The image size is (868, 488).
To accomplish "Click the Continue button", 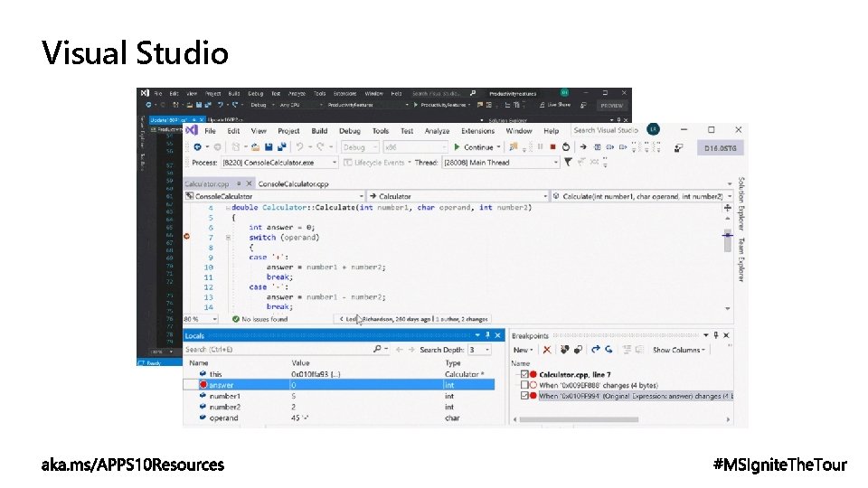I will (475, 147).
